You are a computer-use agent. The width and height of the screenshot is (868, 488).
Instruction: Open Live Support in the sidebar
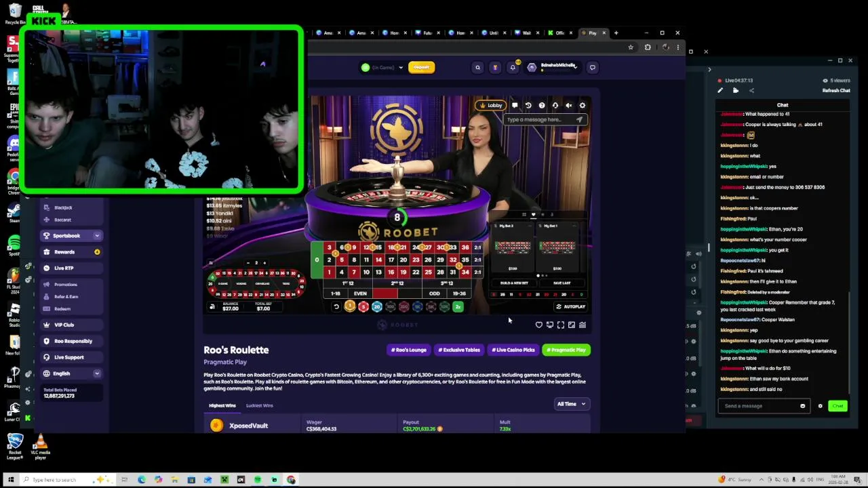71,358
